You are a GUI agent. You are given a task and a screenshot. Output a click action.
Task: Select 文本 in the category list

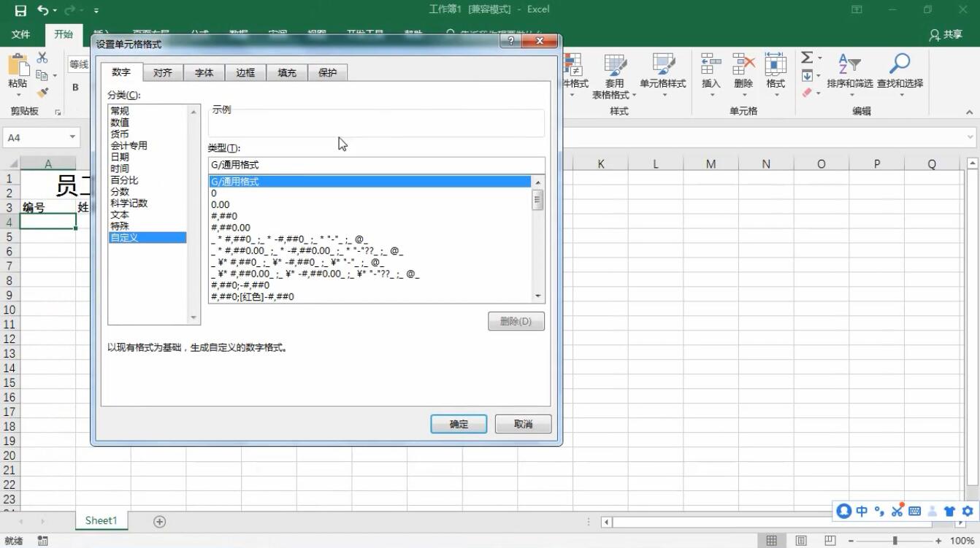coord(120,215)
